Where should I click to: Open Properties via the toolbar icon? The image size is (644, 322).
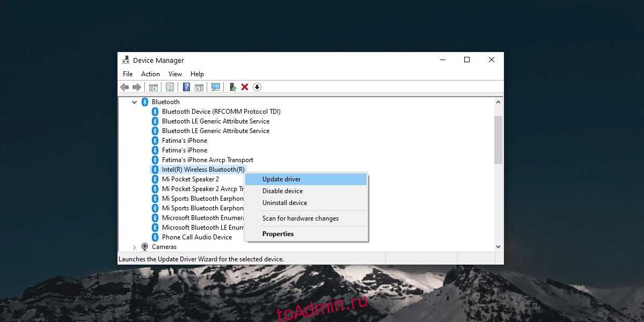170,87
